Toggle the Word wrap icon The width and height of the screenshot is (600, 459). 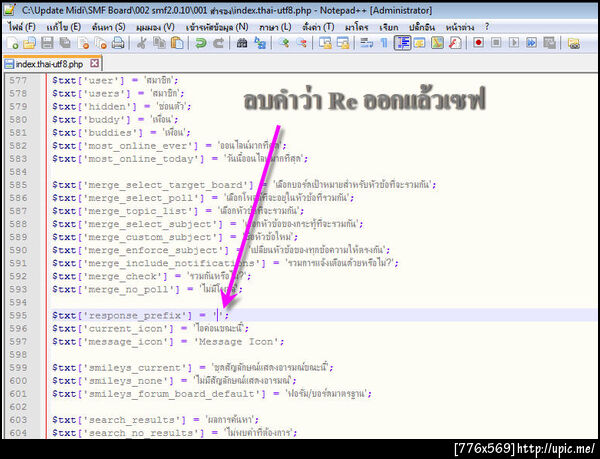pyautogui.click(x=367, y=43)
